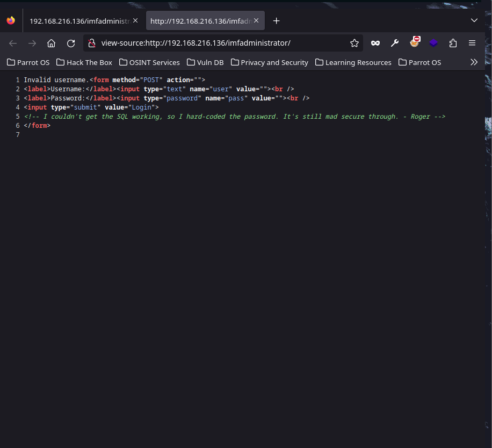Screen dimensions: 492x448
Task: Go forward with the forward arrow
Action: coord(32,44)
